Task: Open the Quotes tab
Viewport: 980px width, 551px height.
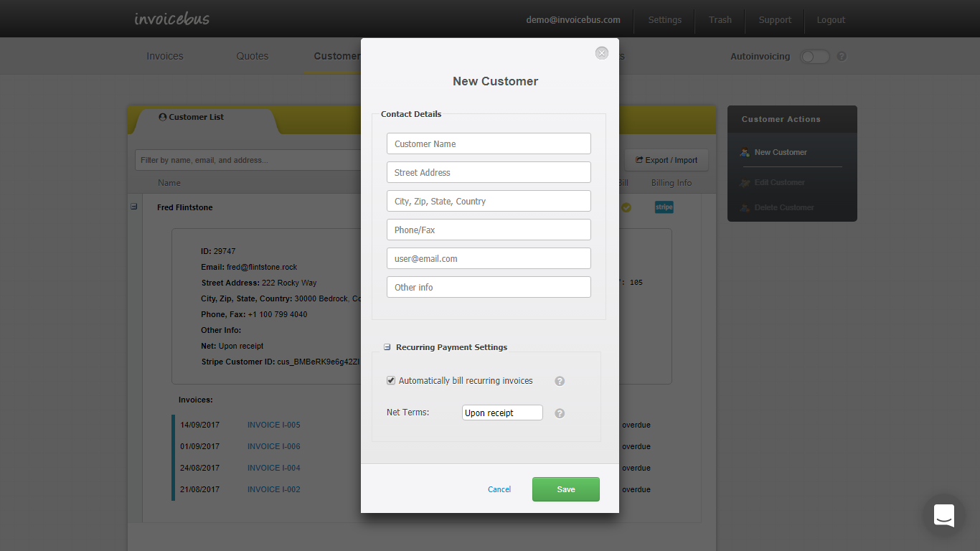Action: 252,56
